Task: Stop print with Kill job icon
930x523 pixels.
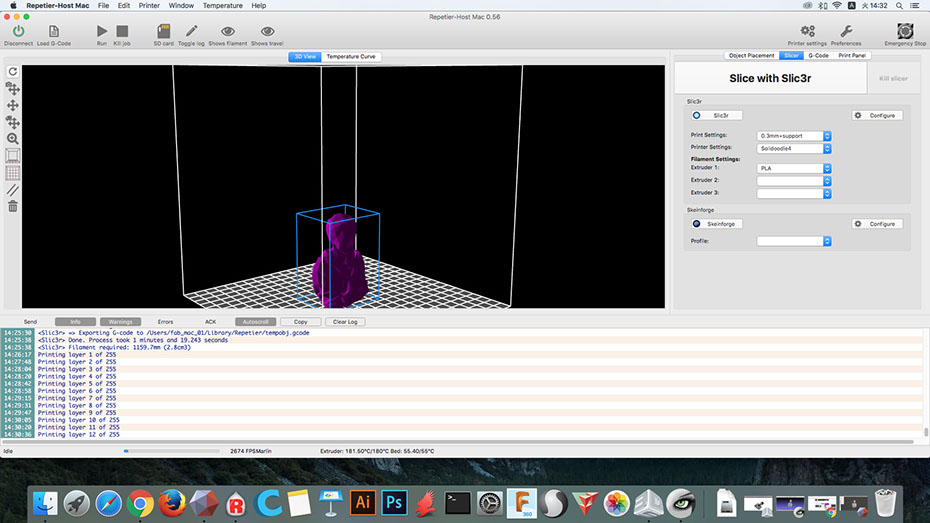Action: point(122,31)
